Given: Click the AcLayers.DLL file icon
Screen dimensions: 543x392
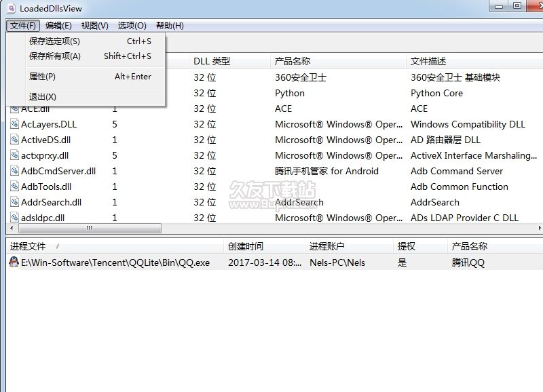Looking at the screenshot, I should point(14,124).
